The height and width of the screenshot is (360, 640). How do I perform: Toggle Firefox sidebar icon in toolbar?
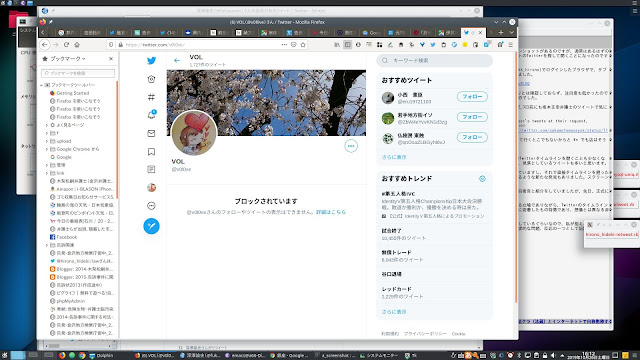[347, 44]
